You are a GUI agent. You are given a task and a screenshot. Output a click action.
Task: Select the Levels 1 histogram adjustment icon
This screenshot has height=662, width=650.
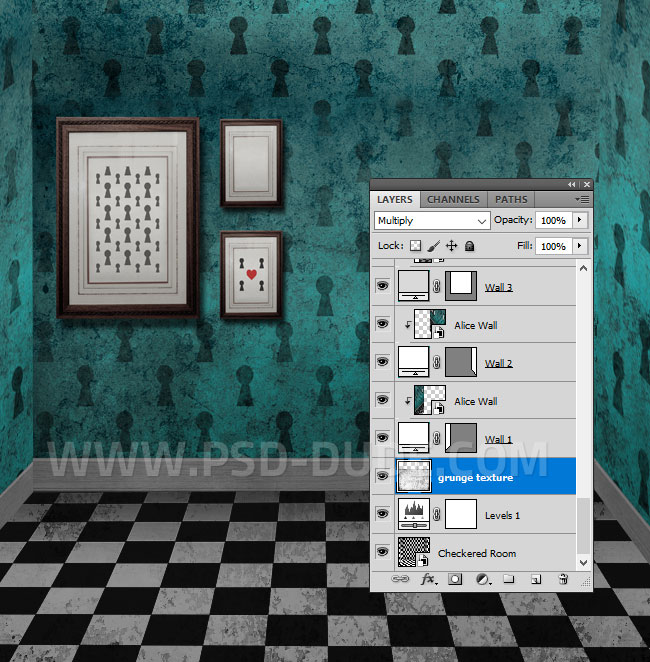[414, 514]
